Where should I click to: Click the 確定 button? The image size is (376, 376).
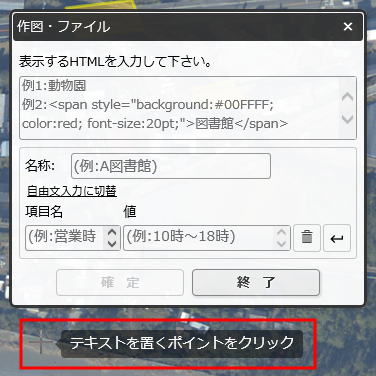120,283
